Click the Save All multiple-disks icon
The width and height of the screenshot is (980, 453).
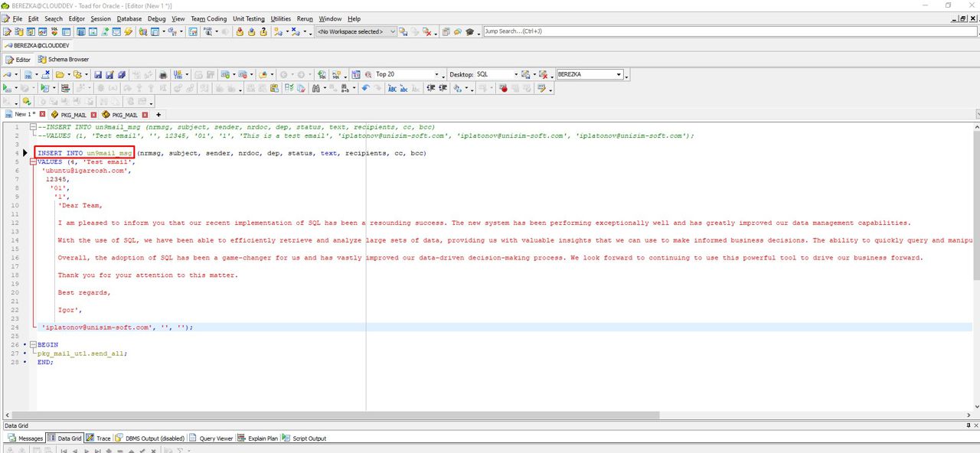click(121, 74)
